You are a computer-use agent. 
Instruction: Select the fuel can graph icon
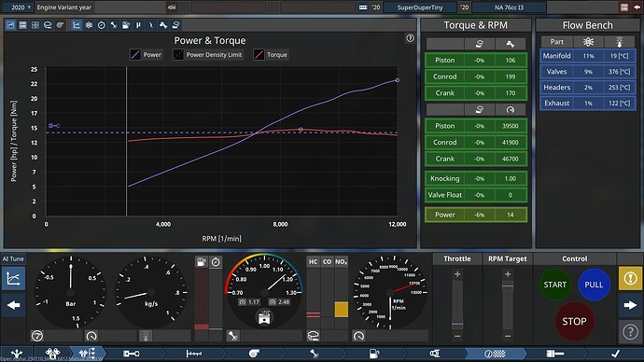[126, 25]
